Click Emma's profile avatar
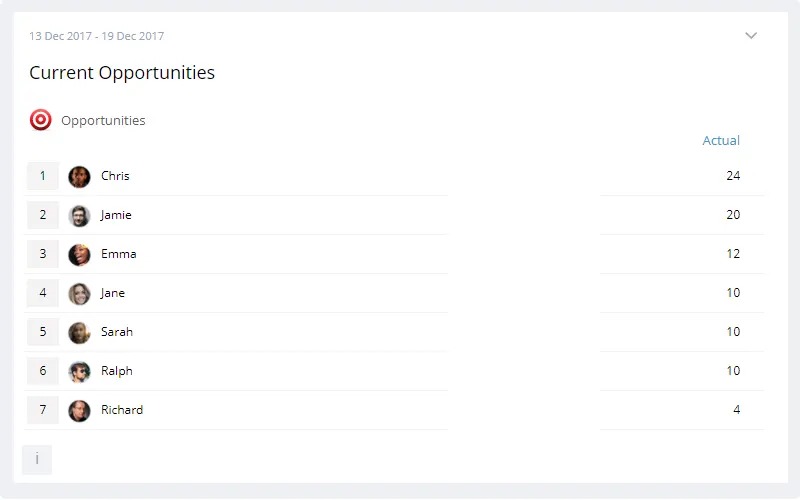 pos(79,255)
